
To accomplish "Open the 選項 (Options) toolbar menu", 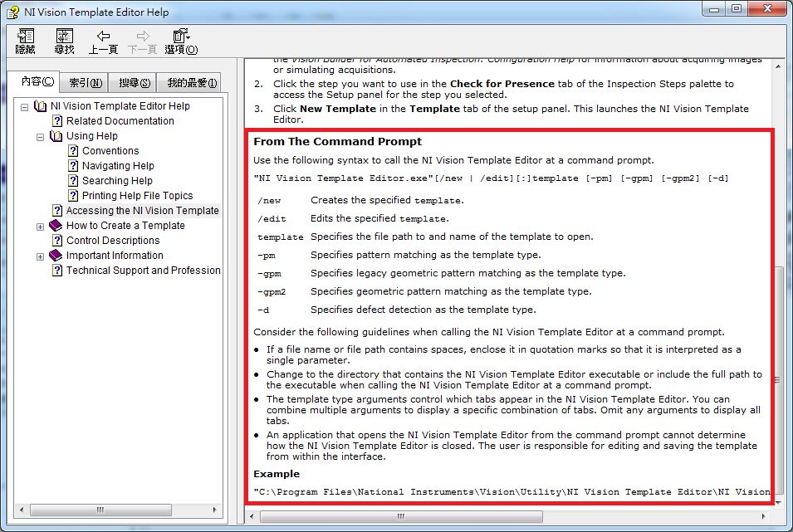I will (180, 36).
